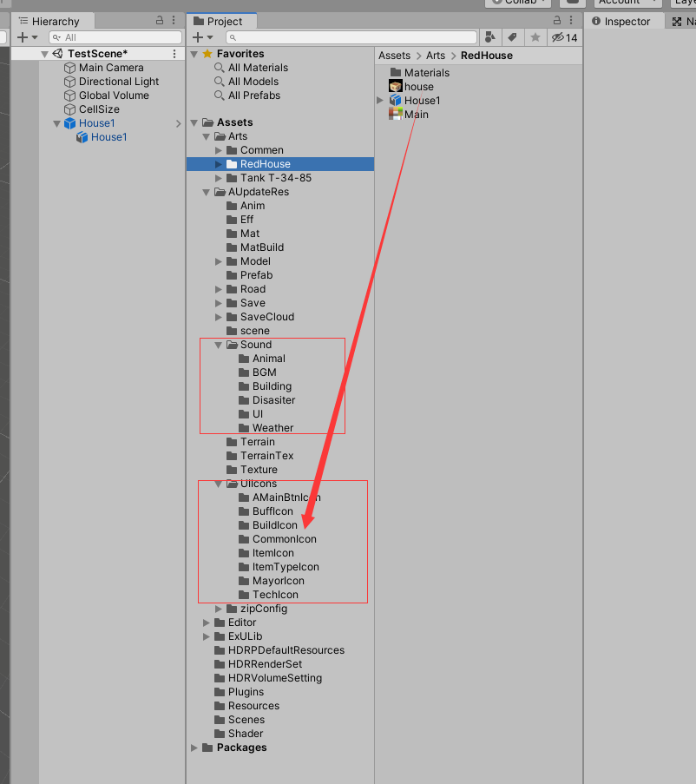Toggle hidden packages visibility showing 14
The height and width of the screenshot is (784, 696).
pyautogui.click(x=565, y=37)
